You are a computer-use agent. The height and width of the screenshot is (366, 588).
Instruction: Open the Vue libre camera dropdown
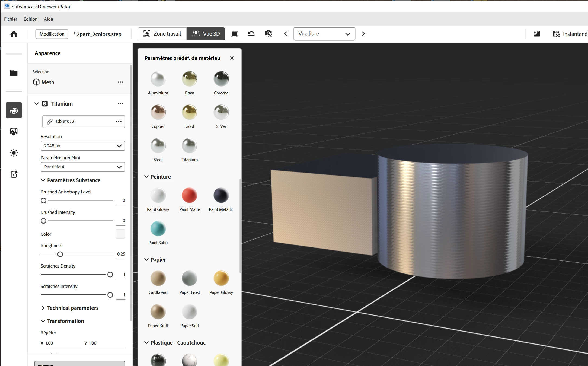tap(324, 34)
